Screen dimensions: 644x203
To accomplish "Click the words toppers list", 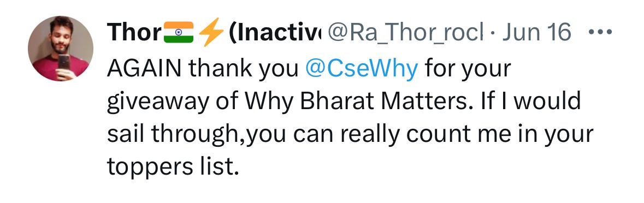I will click(x=173, y=167).
